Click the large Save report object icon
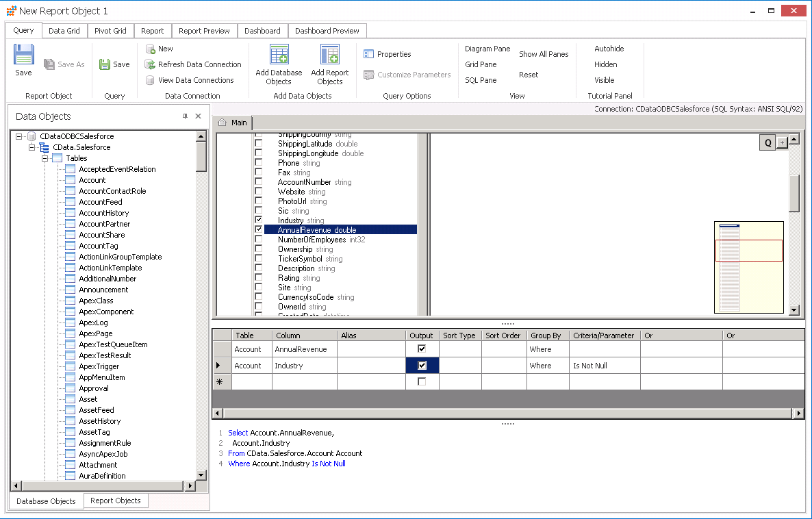 (x=23, y=55)
